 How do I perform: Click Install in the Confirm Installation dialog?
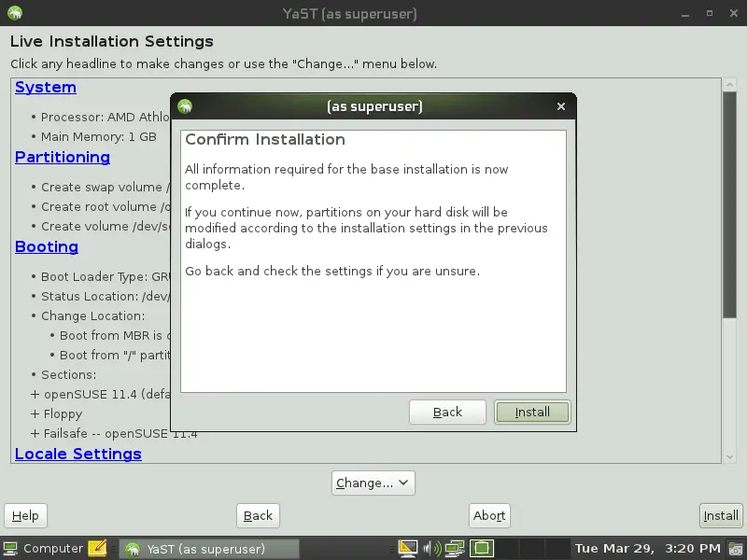(532, 412)
